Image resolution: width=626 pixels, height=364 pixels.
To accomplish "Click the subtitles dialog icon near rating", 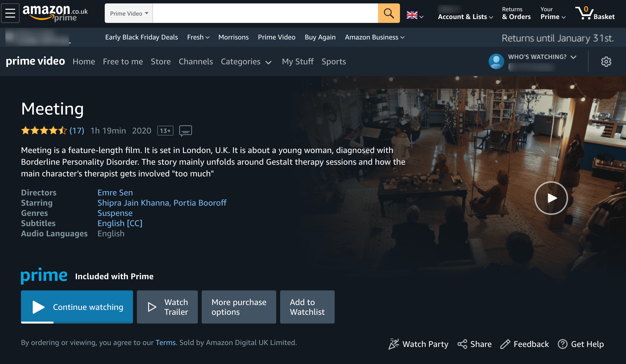I will (185, 130).
